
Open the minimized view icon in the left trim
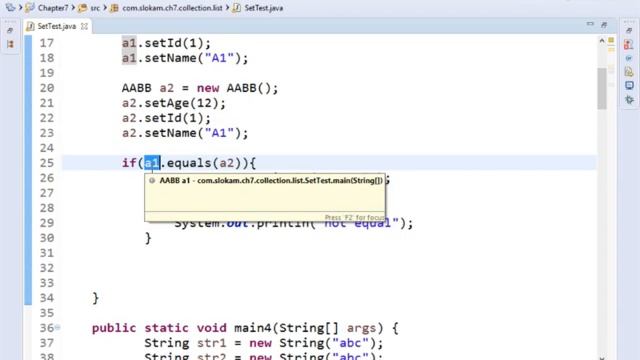pos(10,44)
